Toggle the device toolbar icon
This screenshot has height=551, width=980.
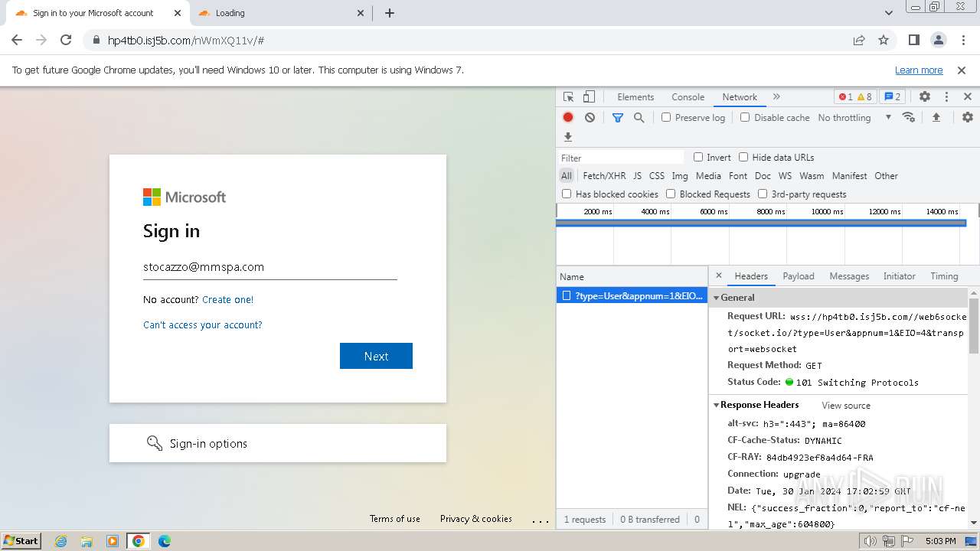(x=589, y=97)
